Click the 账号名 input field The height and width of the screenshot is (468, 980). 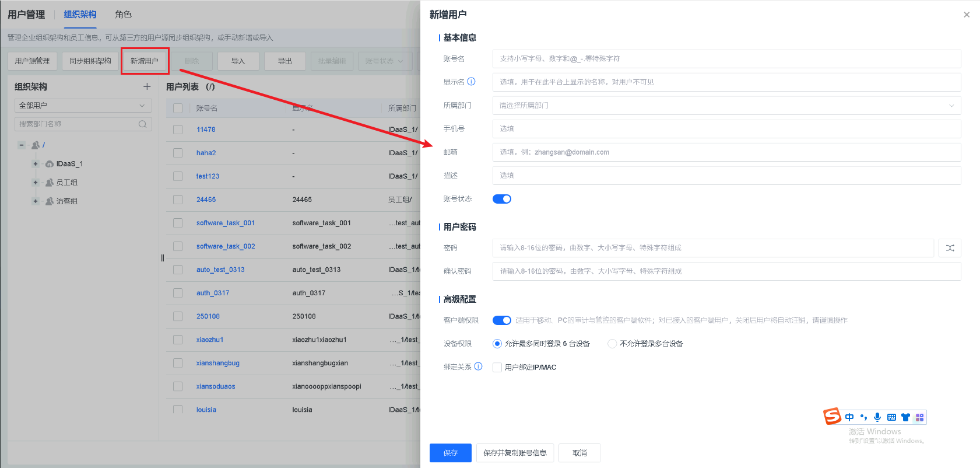coord(726,59)
